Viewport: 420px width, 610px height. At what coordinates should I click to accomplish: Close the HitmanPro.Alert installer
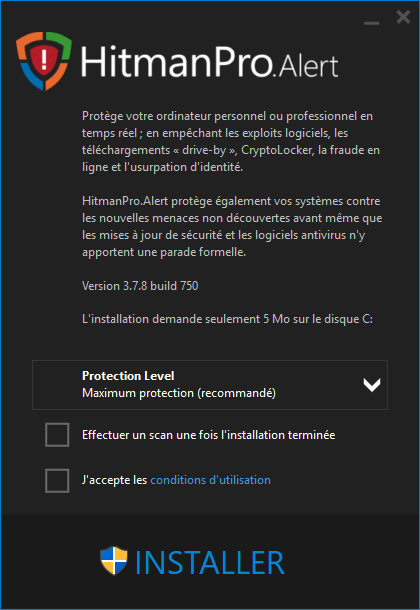pos(403,17)
